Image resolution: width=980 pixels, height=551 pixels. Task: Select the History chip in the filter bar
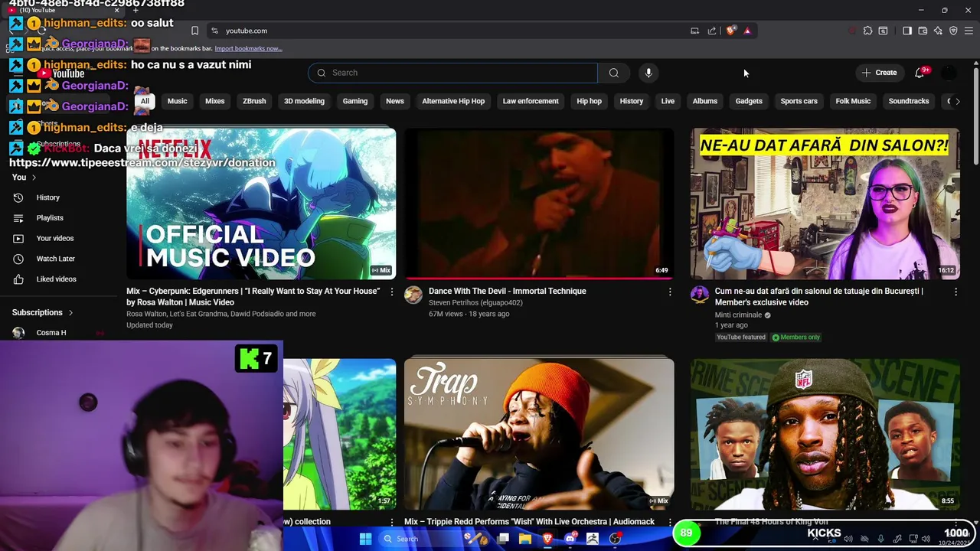click(632, 101)
